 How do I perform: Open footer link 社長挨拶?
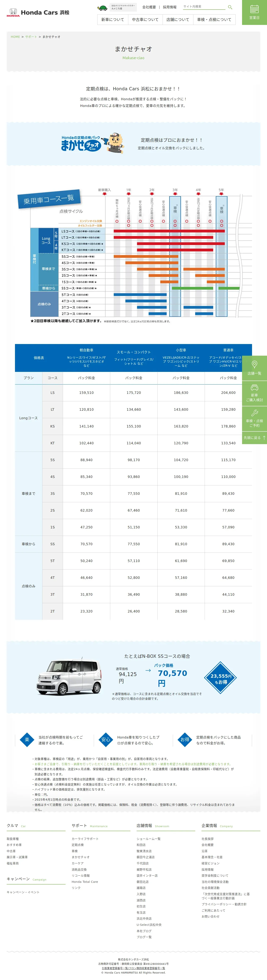click(x=208, y=839)
